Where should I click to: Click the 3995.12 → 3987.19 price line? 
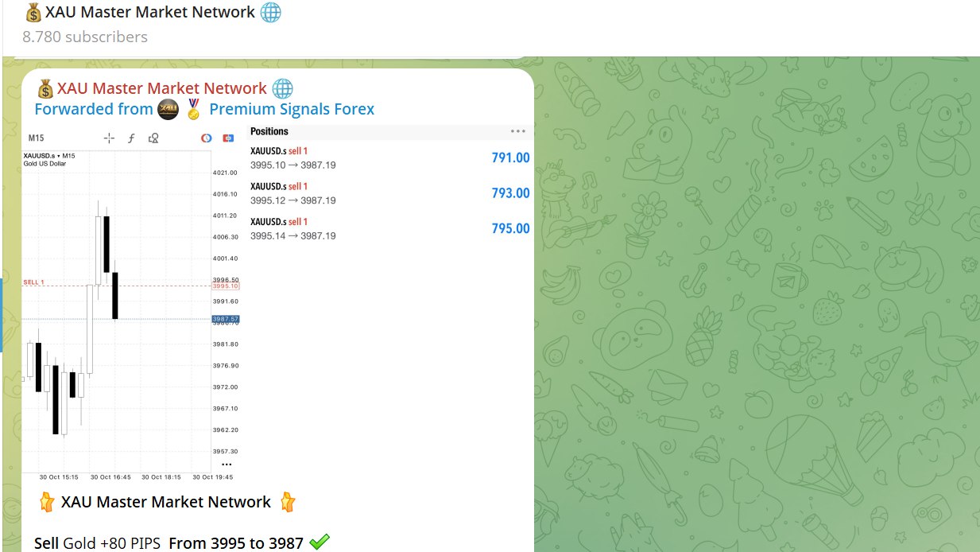pyautogui.click(x=293, y=200)
